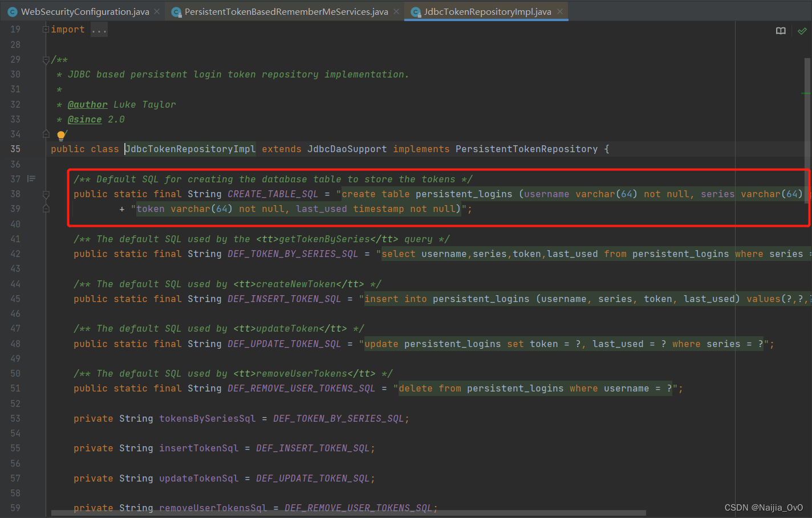Viewport: 812px width, 518px height.
Task: Click the DEF_UPDATE_TOKEN_SQL constant at line 48
Action: tap(284, 344)
